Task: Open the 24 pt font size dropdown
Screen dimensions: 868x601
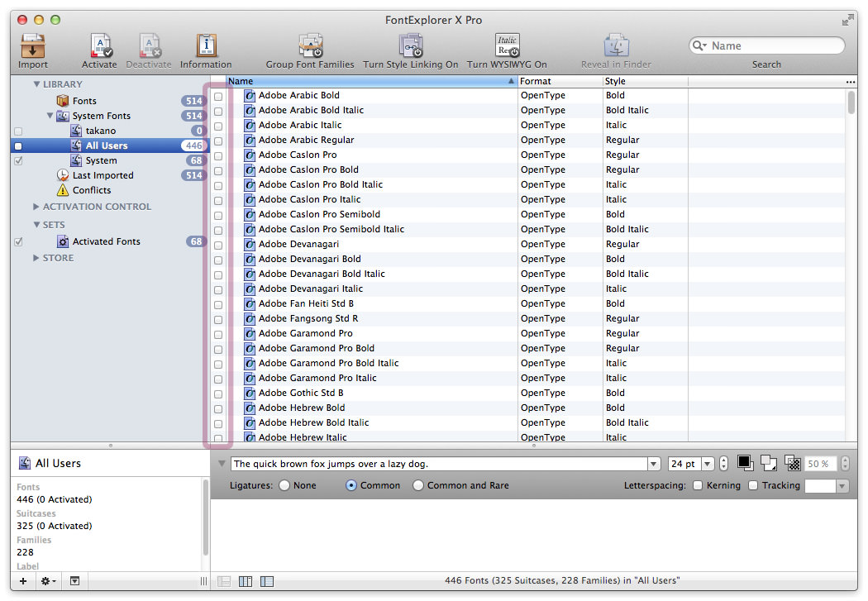Action: point(708,464)
